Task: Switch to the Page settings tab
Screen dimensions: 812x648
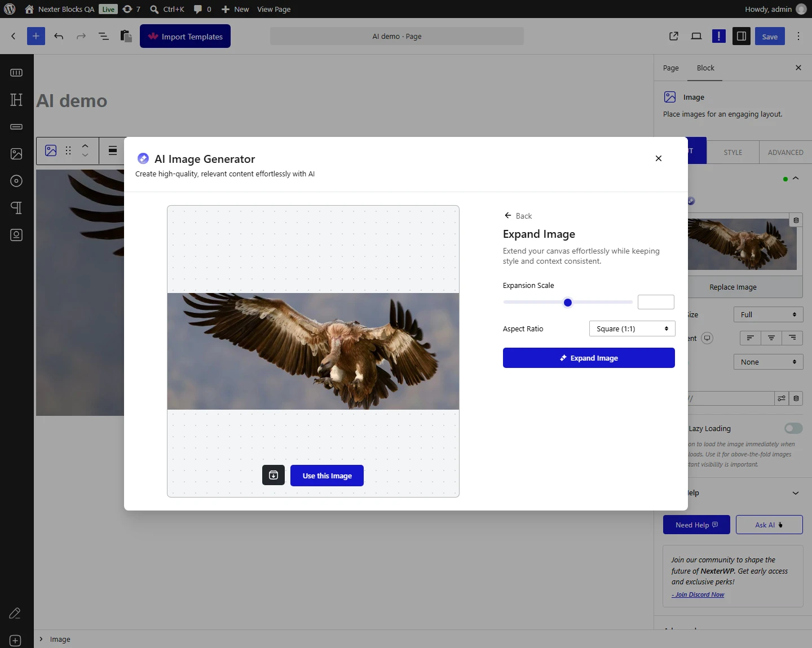Action: [671, 68]
